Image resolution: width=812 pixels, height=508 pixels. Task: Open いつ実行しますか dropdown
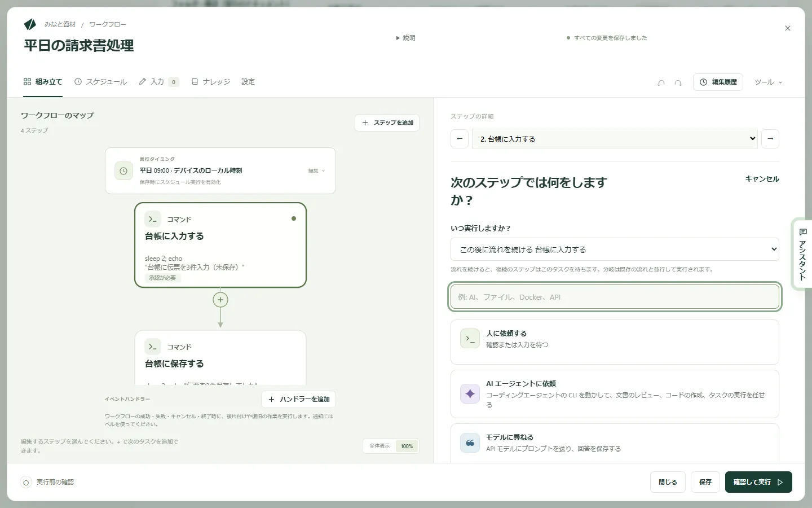615,249
